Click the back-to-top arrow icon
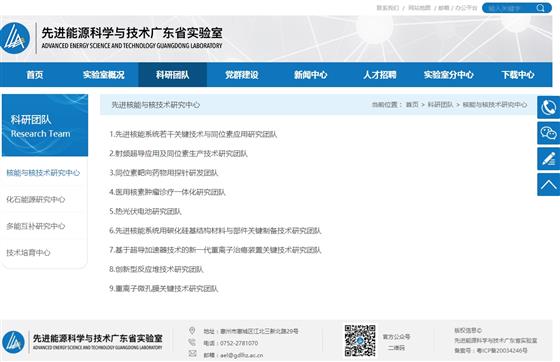The width and height of the screenshot is (560, 362). tap(549, 184)
